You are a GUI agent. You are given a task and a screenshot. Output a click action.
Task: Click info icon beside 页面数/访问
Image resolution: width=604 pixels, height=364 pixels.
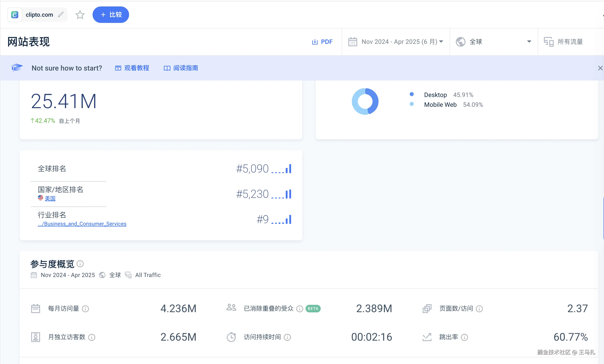479,309
